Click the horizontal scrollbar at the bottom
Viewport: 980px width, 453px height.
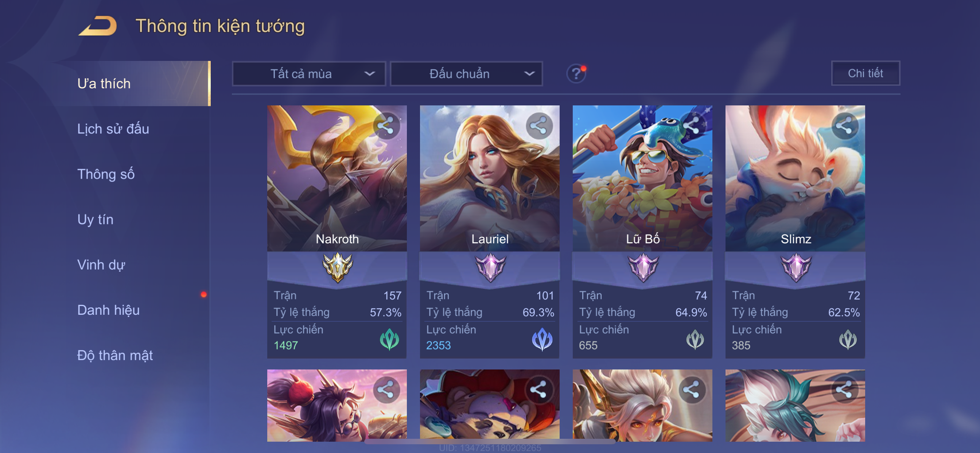pos(490,442)
